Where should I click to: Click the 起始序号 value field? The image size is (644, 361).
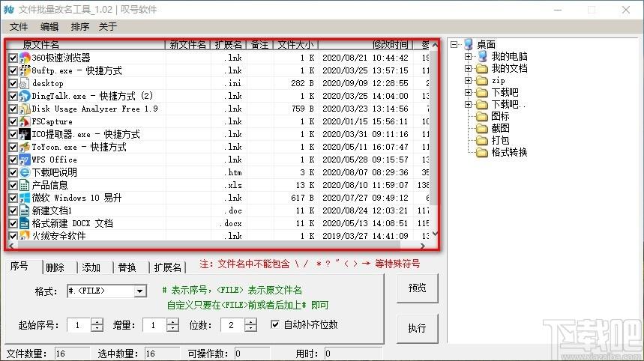(79, 325)
